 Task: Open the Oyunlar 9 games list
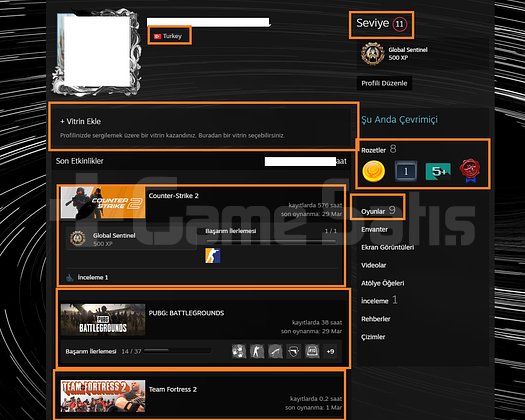(378, 211)
